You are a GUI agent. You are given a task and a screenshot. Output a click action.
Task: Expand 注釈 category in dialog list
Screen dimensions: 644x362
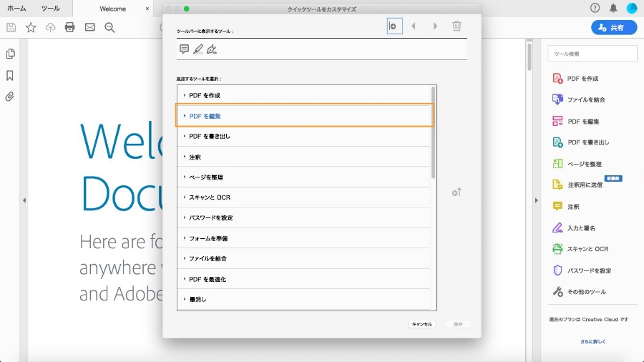(x=303, y=157)
